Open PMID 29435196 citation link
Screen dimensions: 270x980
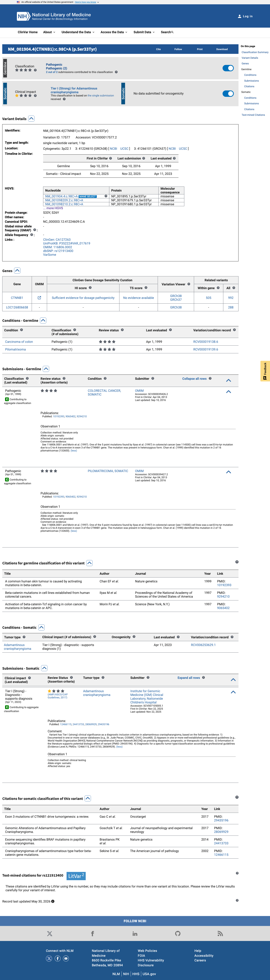coord(221,821)
